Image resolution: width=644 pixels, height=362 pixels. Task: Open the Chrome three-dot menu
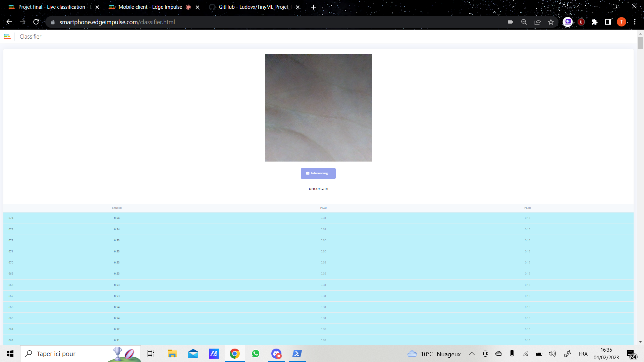635,22
